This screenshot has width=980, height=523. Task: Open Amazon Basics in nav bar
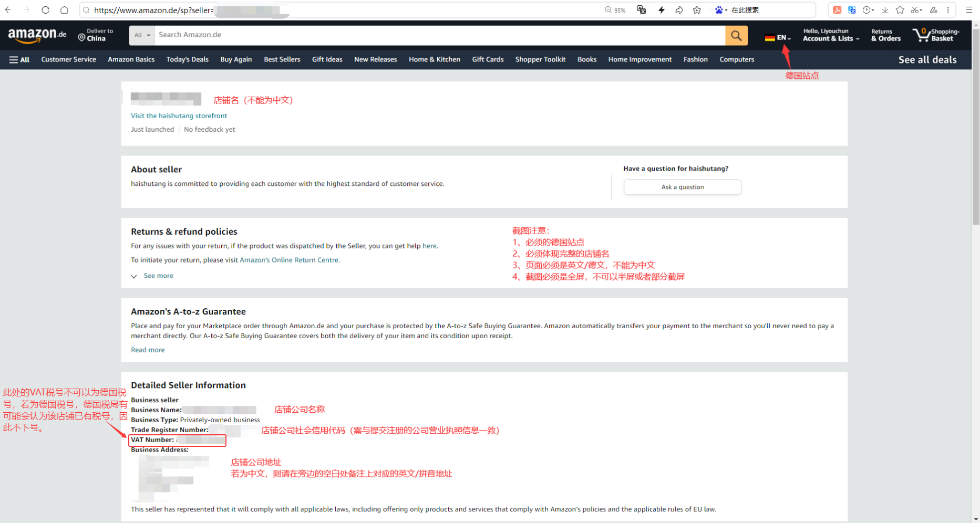[131, 59]
